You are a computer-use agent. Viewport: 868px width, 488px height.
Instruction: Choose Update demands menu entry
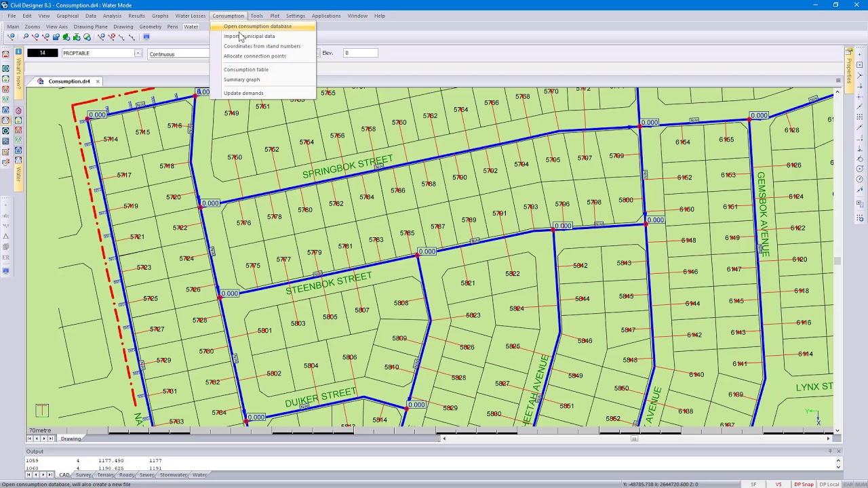tap(243, 93)
